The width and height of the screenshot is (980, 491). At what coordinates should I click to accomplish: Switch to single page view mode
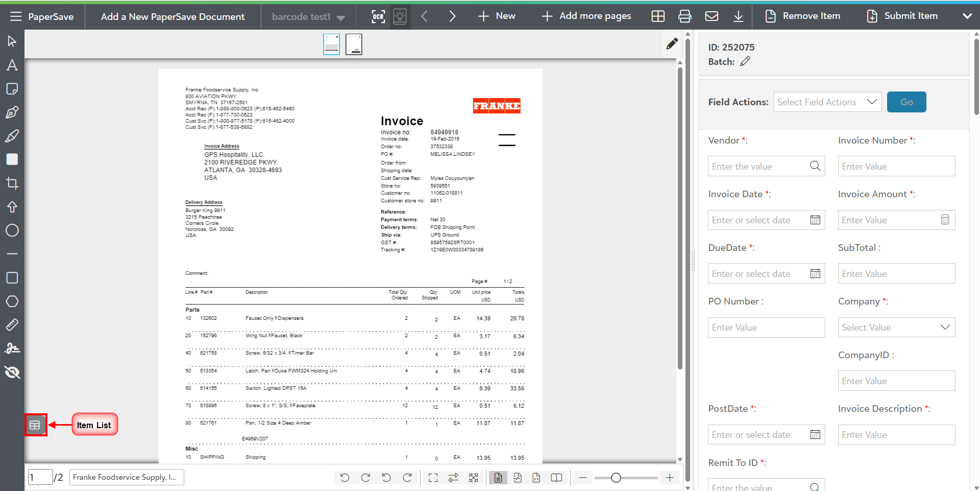498,478
